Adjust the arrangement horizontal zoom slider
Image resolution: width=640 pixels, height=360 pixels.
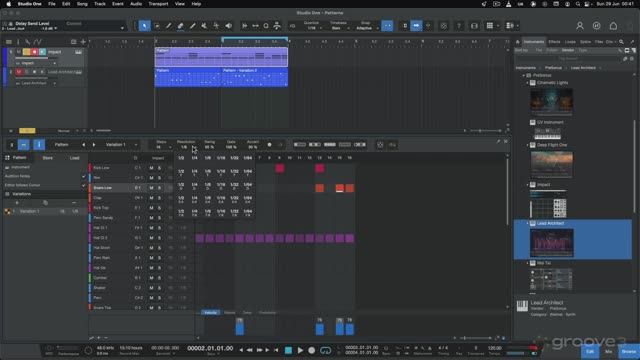click(x=485, y=131)
